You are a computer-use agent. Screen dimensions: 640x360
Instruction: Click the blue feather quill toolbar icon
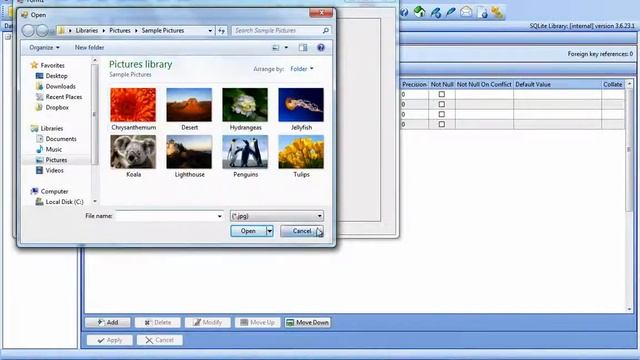(451, 12)
